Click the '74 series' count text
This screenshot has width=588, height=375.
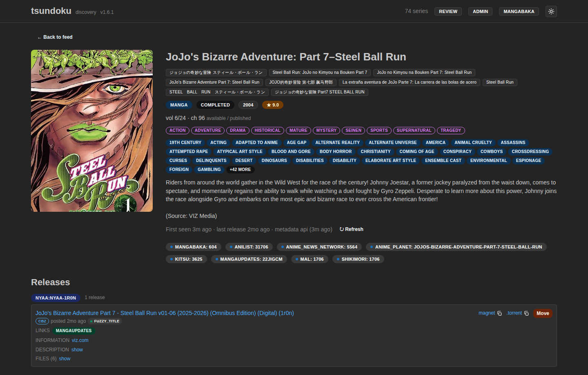pyautogui.click(x=416, y=11)
